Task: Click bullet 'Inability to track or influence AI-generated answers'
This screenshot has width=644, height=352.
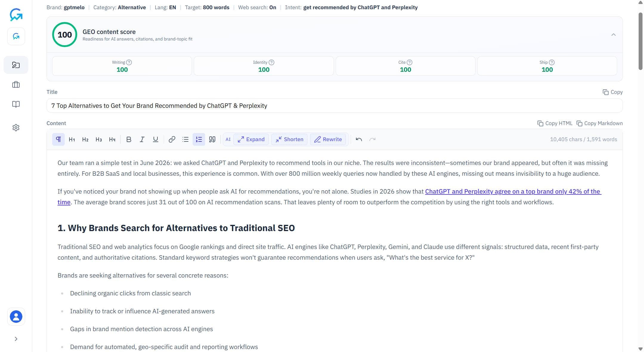Action: (142, 311)
